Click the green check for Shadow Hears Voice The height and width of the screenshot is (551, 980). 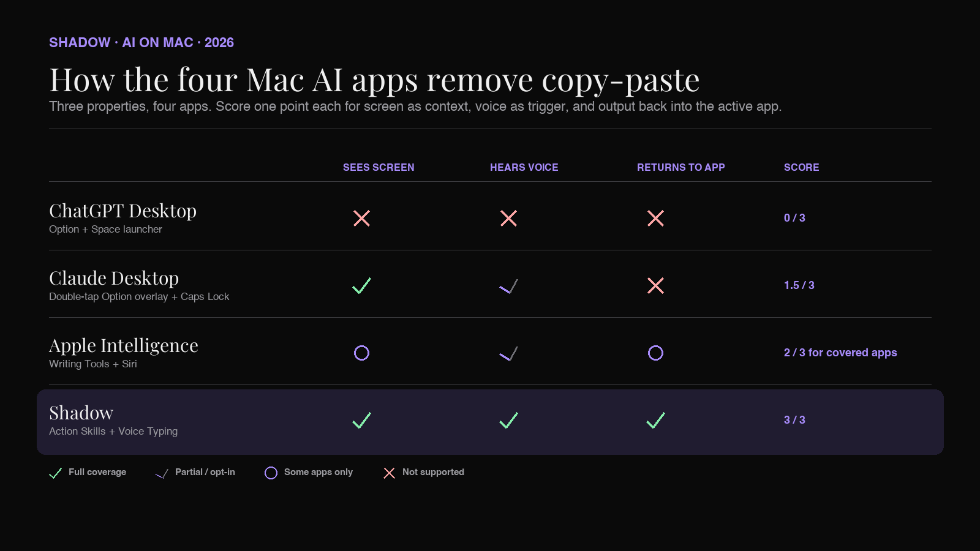[x=508, y=421]
